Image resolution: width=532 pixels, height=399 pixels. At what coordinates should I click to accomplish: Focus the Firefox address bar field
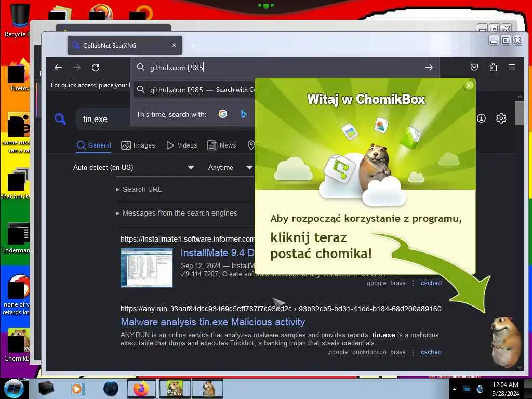pos(284,68)
